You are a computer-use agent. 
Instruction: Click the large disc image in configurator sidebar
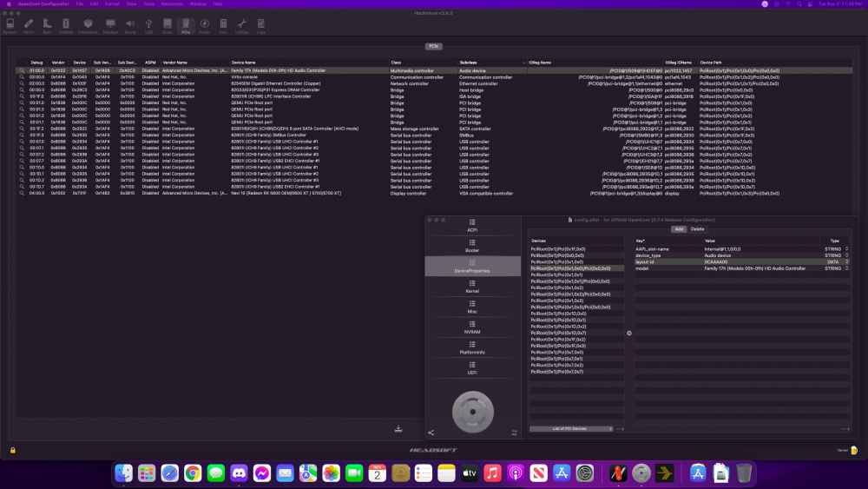(473, 412)
